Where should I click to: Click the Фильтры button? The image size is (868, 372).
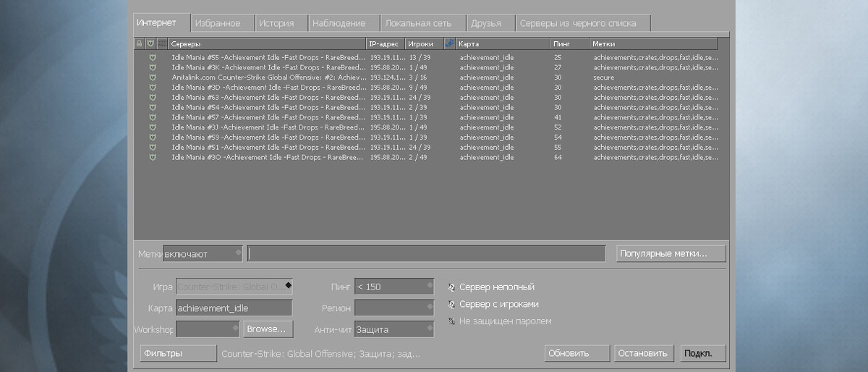coord(178,353)
